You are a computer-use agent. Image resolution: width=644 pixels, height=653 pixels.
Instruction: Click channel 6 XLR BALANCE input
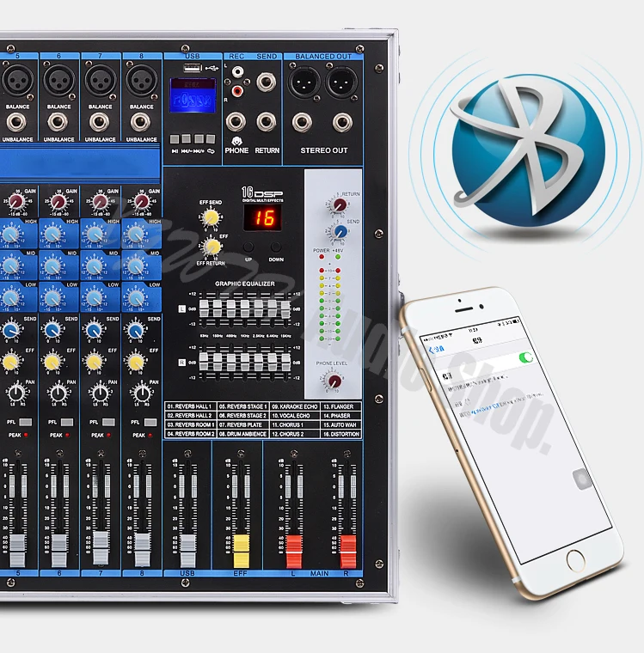tap(59, 80)
